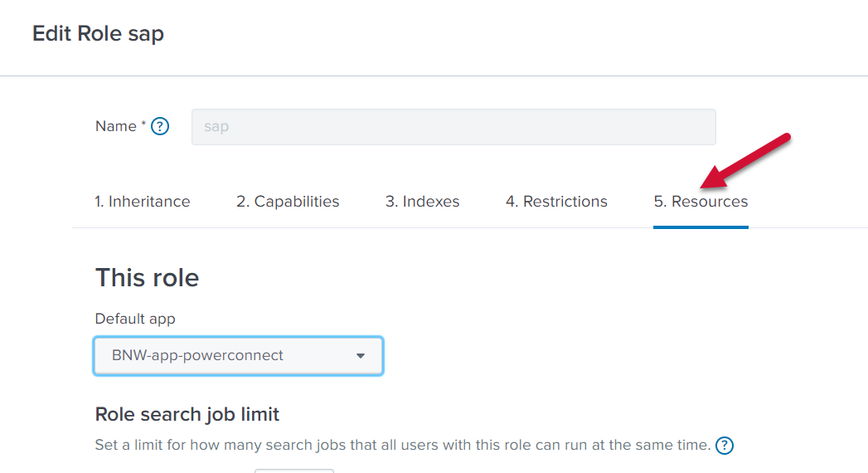Focus the partially visible job limit input box
Screen dimensions: 868x473
(293, 471)
